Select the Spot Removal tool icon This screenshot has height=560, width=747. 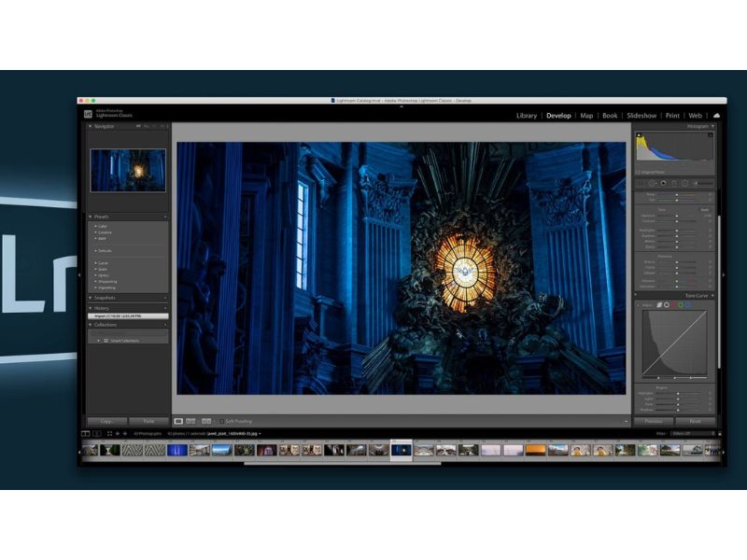[652, 183]
